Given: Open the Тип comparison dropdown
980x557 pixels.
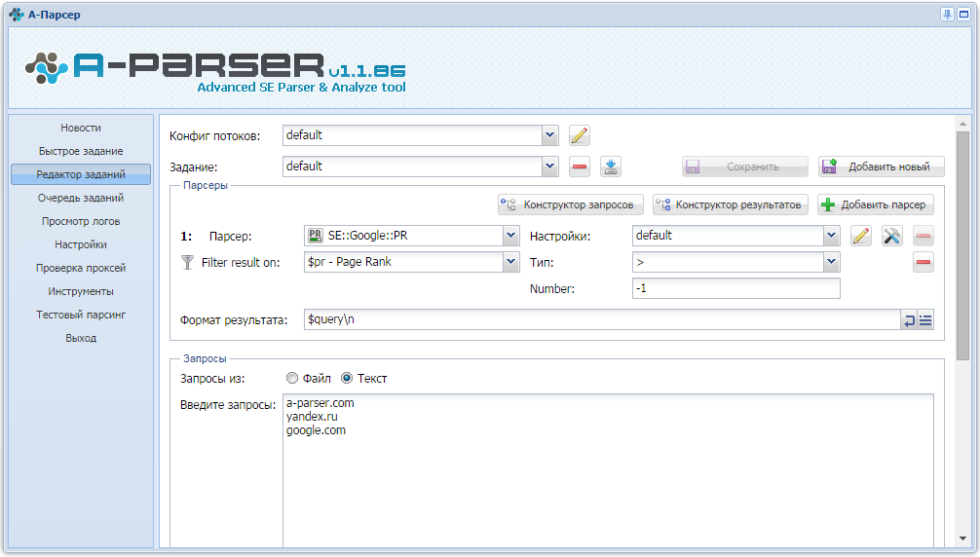Looking at the screenshot, I should pos(831,262).
